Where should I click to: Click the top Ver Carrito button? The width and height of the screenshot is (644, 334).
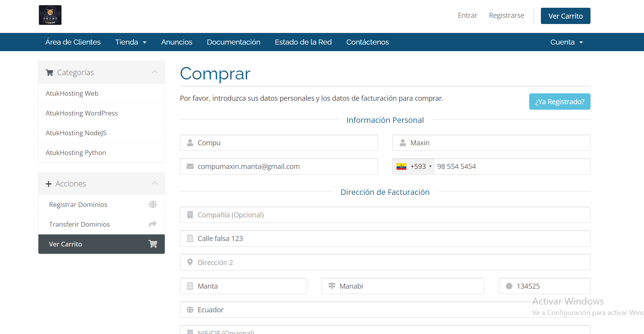click(x=565, y=16)
